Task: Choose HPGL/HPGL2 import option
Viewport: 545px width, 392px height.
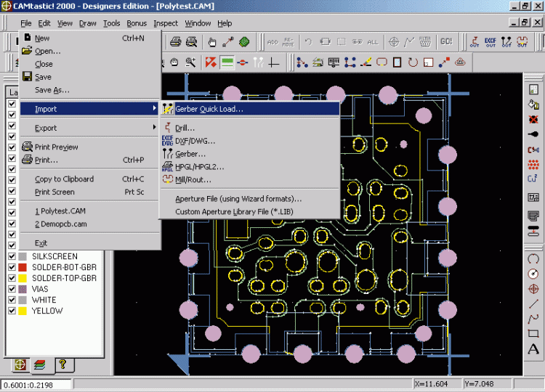Action: [x=249, y=167]
